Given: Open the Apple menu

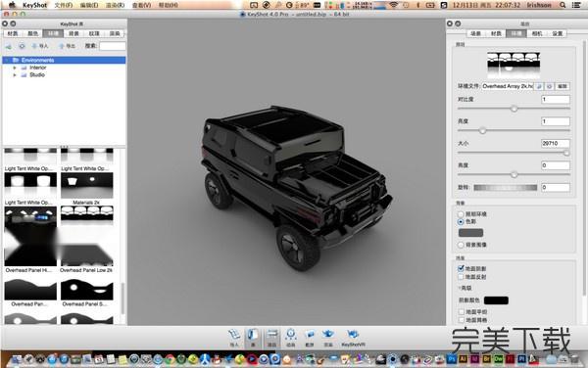Looking at the screenshot, I should (13, 5).
